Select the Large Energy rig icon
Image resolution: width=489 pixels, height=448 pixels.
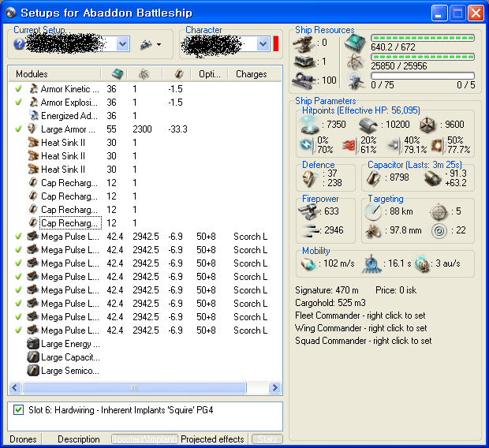pos(33,343)
